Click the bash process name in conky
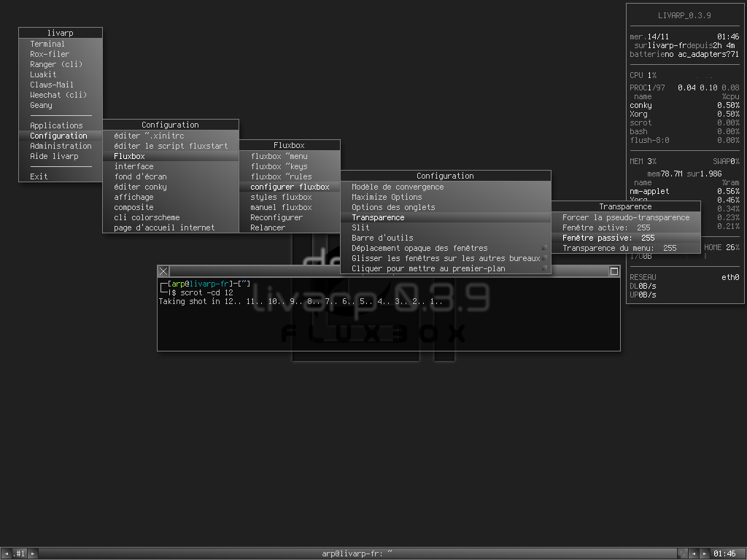The width and height of the screenshot is (747, 560). (638, 131)
